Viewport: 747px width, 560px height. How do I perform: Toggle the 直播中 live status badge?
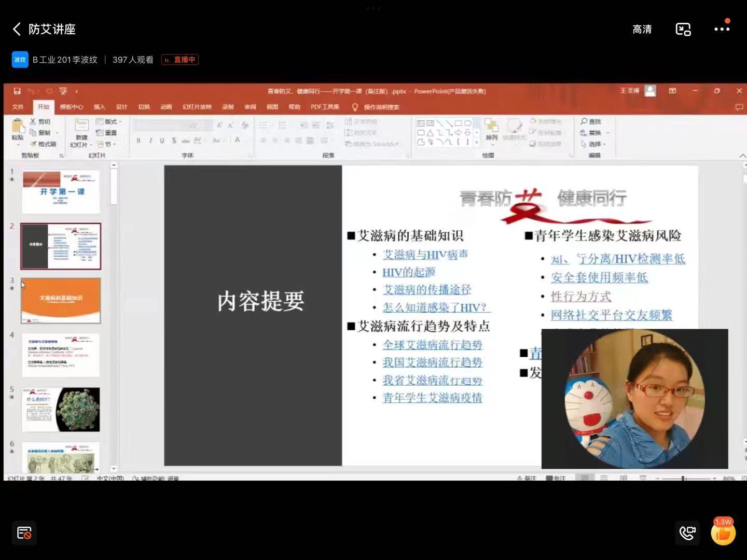click(180, 60)
